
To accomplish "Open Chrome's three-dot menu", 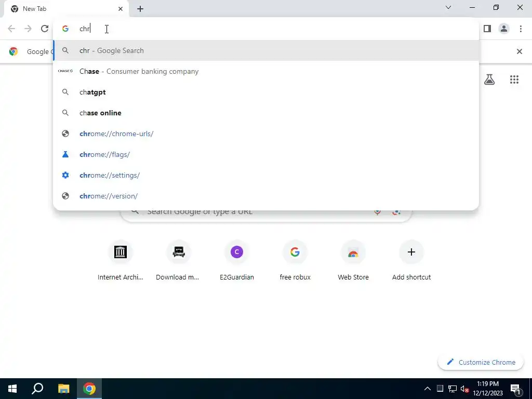I will point(521,29).
